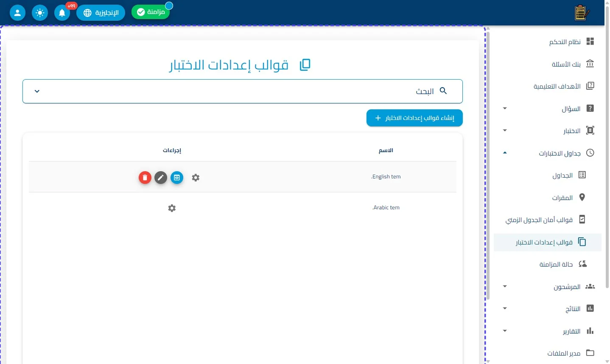610x364 pixels.
Task: Open the التقارير menu label
Action: click(x=571, y=331)
